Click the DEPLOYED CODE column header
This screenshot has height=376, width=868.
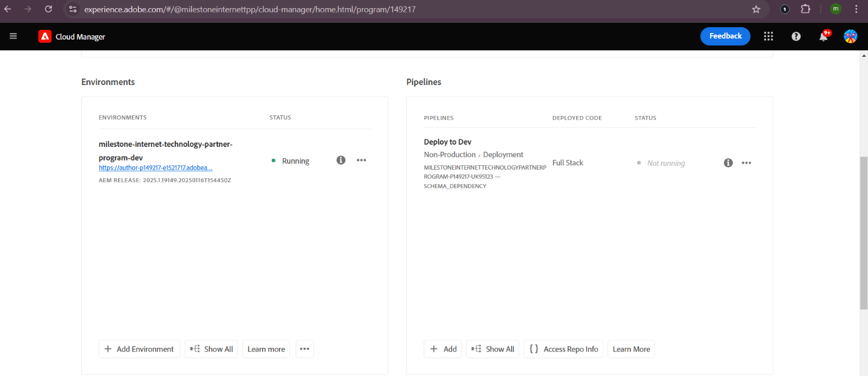(x=577, y=118)
